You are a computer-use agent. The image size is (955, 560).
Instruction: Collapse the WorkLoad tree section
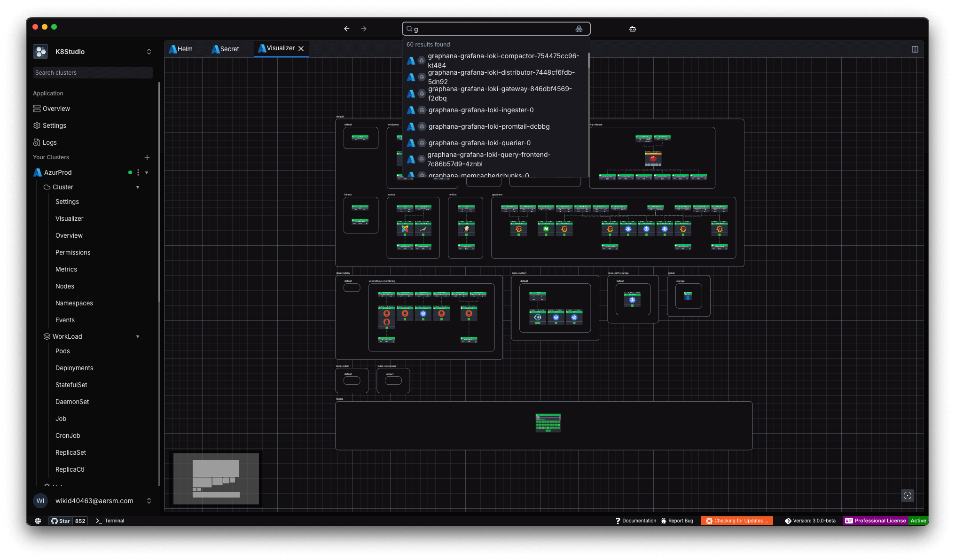coord(138,336)
